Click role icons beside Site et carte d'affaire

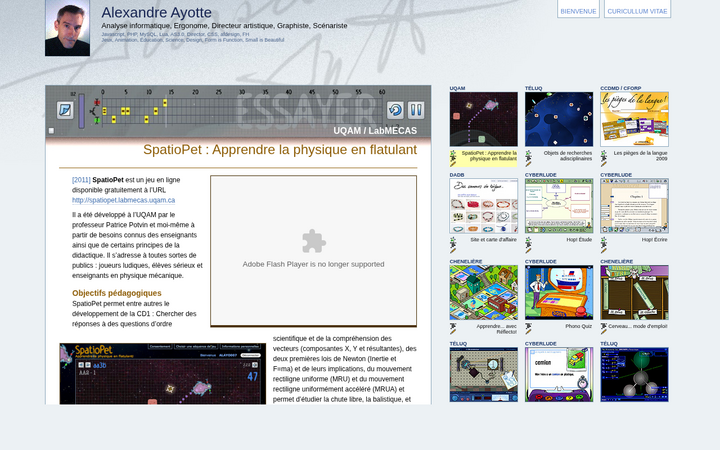tap(453, 245)
